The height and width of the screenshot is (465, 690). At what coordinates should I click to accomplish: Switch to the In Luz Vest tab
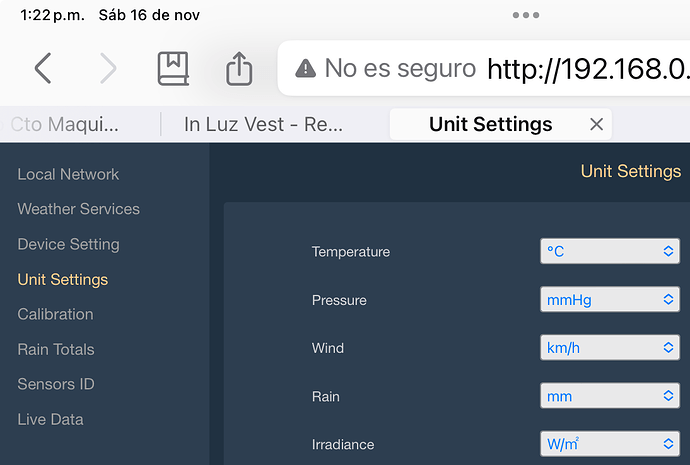tap(263, 124)
